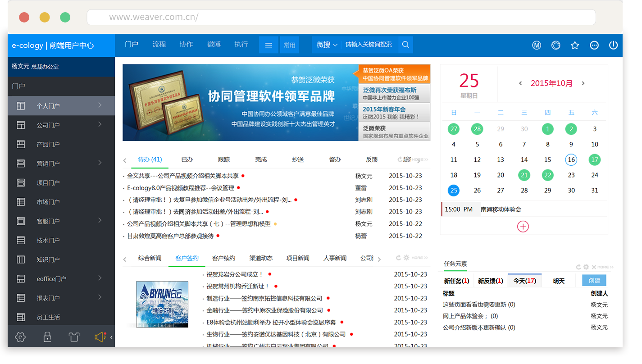Open task 这些页面看看也需要更新
The height and width of the screenshot is (364, 642).
[479, 305]
